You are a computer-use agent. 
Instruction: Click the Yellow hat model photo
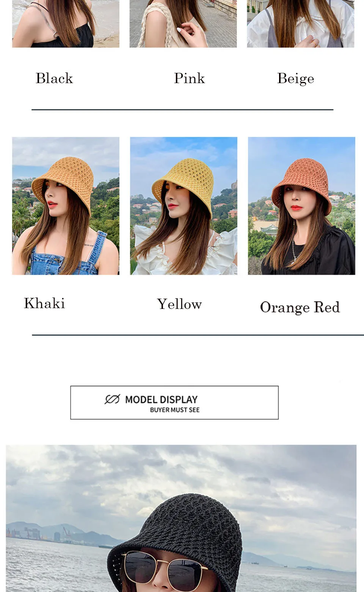point(184,206)
